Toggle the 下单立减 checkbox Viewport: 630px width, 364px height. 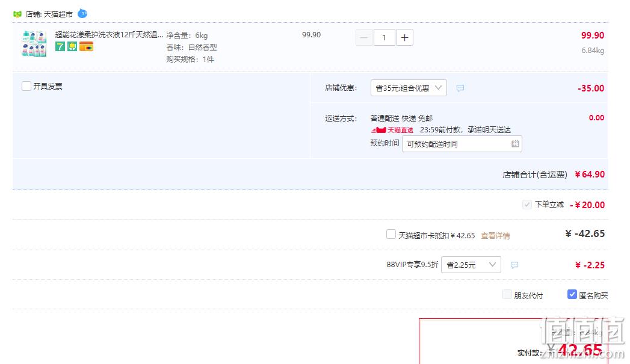pos(527,205)
